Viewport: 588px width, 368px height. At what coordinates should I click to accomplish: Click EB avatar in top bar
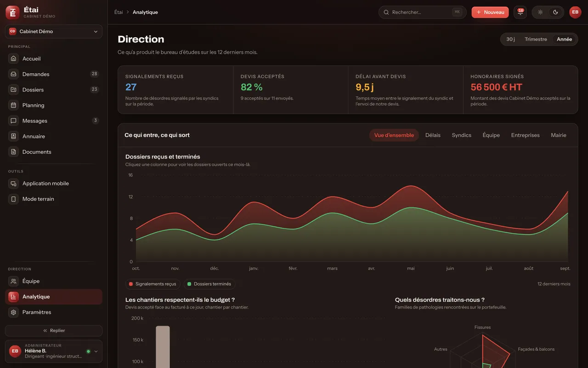[575, 12]
